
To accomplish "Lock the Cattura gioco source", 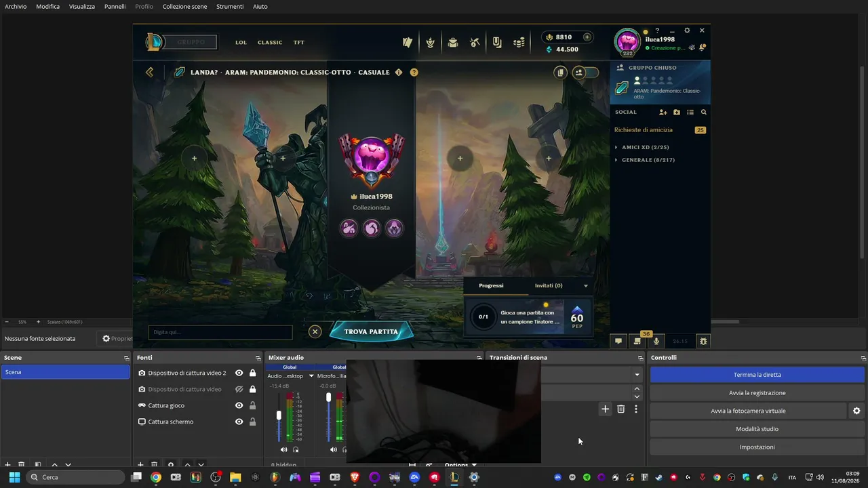I will click(x=252, y=405).
